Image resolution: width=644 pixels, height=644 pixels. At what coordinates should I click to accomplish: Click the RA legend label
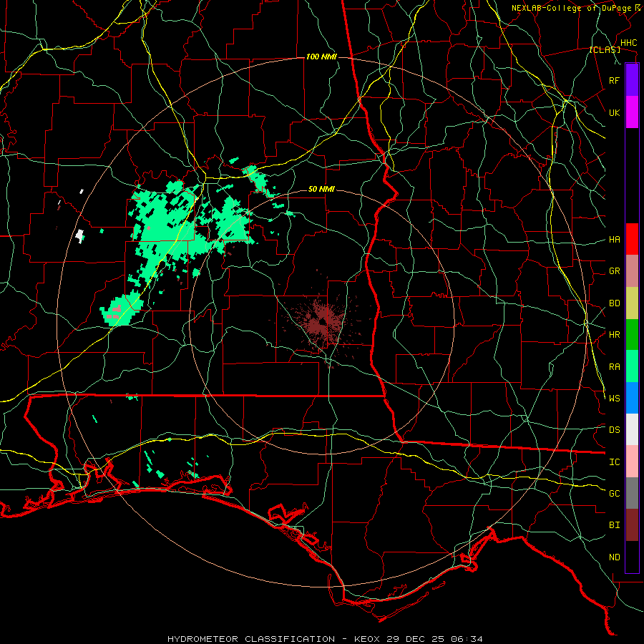click(x=614, y=367)
